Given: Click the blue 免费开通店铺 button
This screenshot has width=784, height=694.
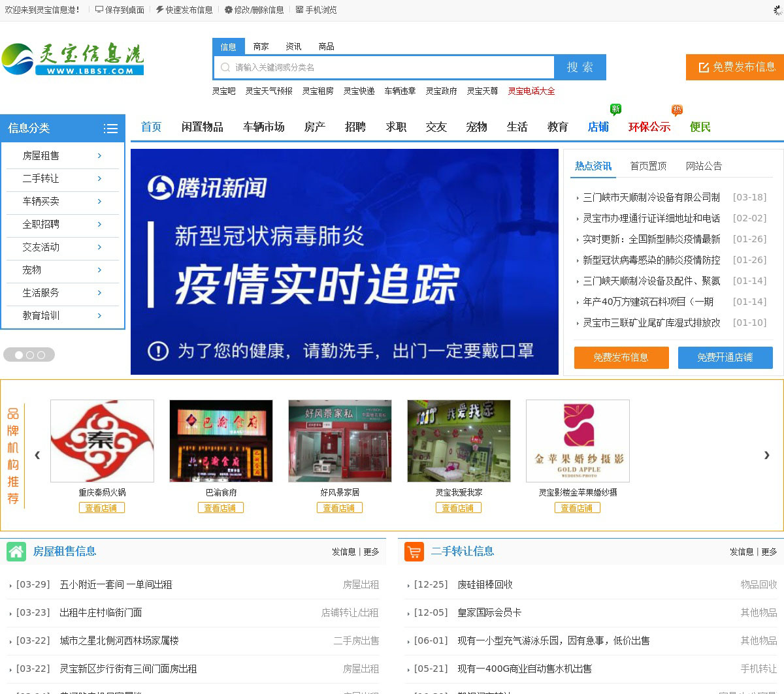Looking at the screenshot, I should point(725,358).
